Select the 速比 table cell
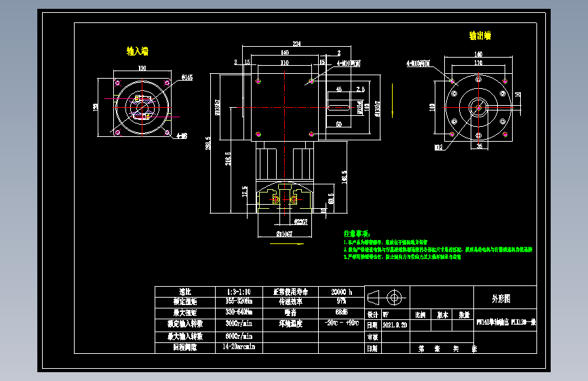Screen dimensions: 588x381 point(185,292)
